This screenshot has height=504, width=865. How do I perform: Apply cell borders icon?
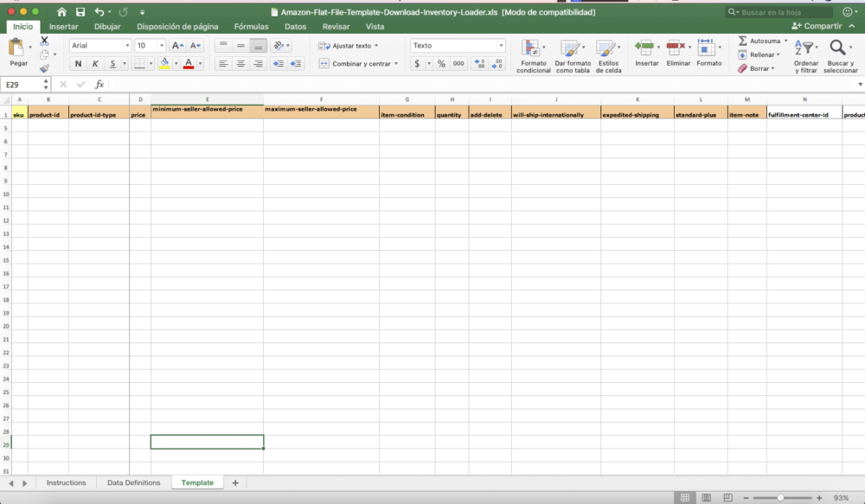click(x=139, y=63)
